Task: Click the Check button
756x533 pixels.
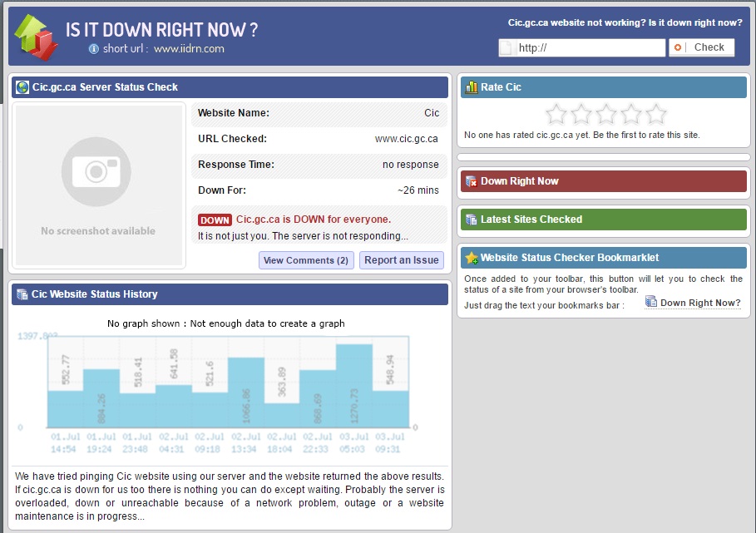Action: (x=701, y=47)
